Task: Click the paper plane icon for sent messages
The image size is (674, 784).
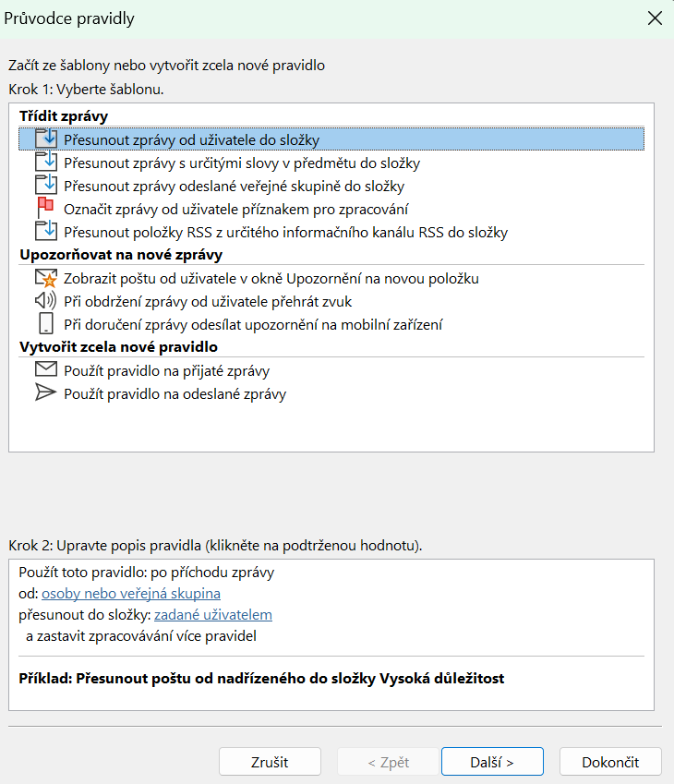Action: tap(46, 393)
